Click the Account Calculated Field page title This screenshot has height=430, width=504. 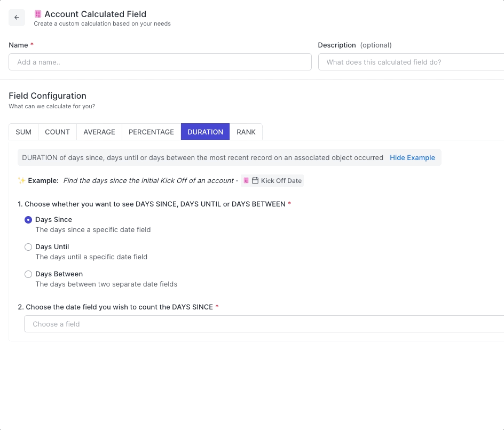tap(95, 14)
